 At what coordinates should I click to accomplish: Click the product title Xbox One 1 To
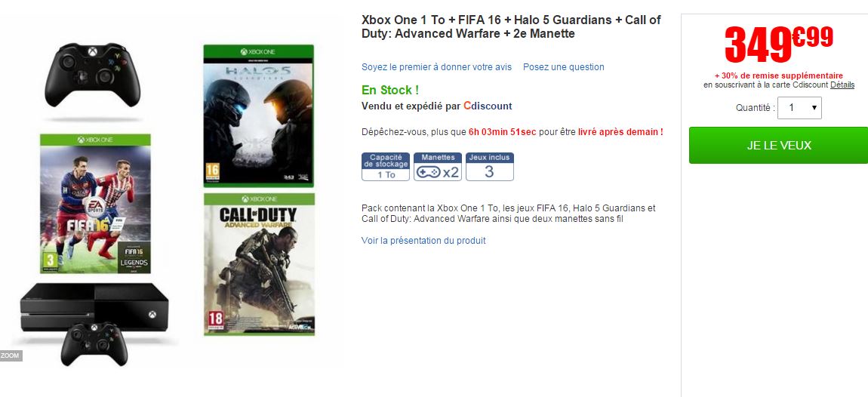511,26
